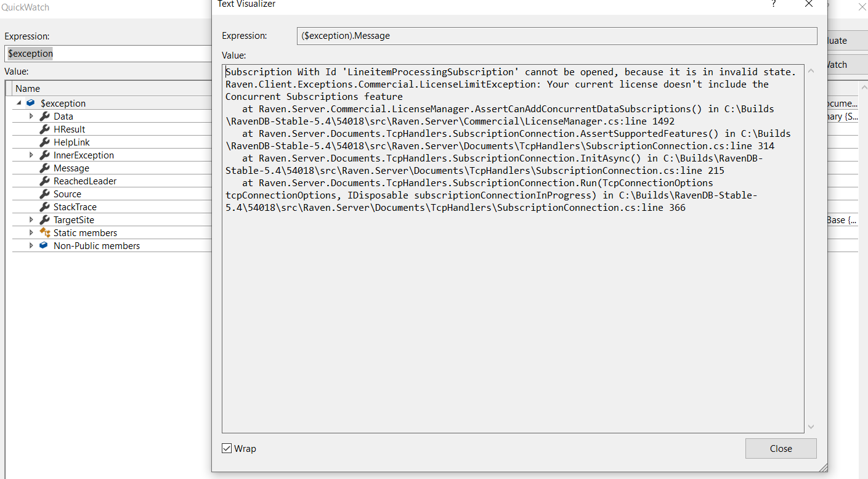Image resolution: width=868 pixels, height=479 pixels.
Task: Click the Non-Public members brick icon
Action: click(43, 245)
